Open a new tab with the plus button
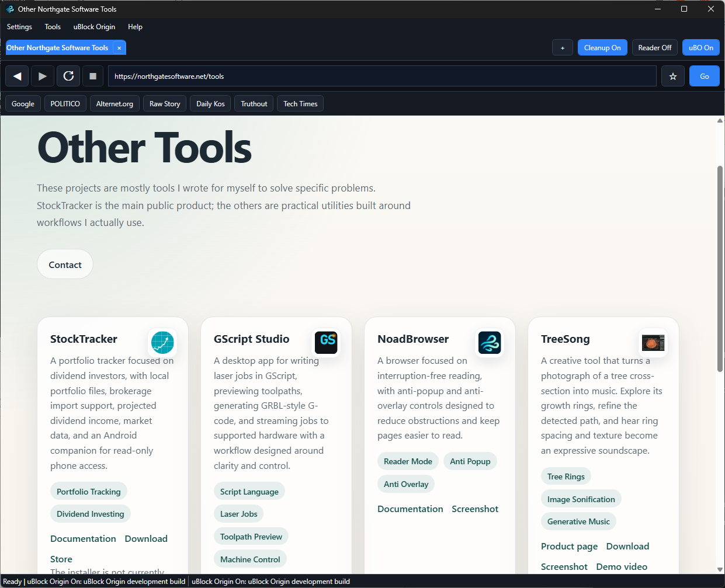This screenshot has height=588, width=725. point(563,48)
